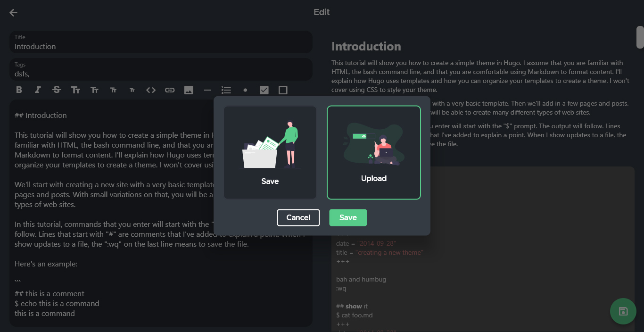Insert unchecked checkbox item
644x332 pixels.
coord(283,90)
